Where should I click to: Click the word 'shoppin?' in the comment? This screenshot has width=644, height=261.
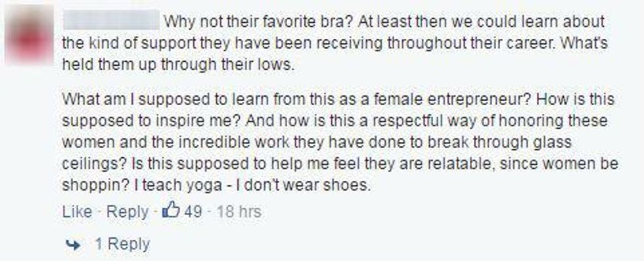(96, 185)
